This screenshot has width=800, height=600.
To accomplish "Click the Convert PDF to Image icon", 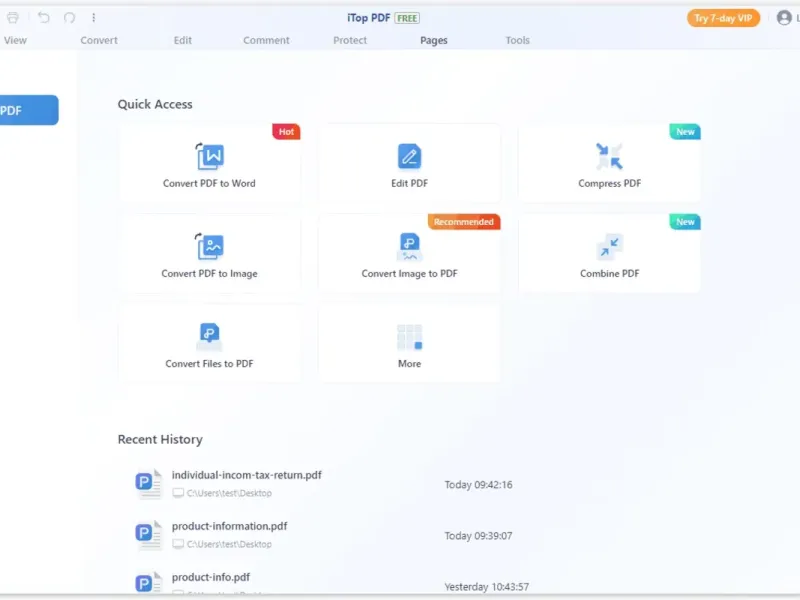I will (x=209, y=246).
